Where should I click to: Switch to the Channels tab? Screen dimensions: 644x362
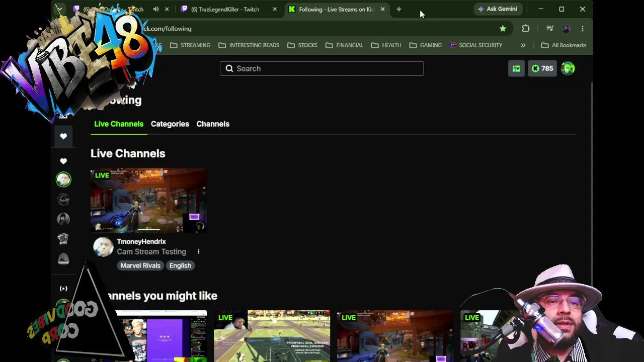[213, 124]
